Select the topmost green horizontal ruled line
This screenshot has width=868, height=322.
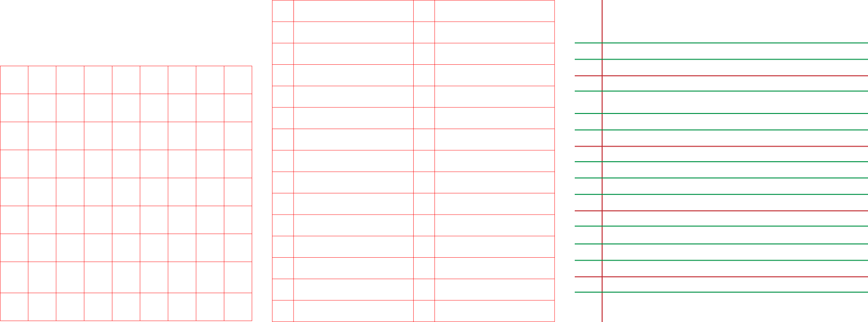721,43
